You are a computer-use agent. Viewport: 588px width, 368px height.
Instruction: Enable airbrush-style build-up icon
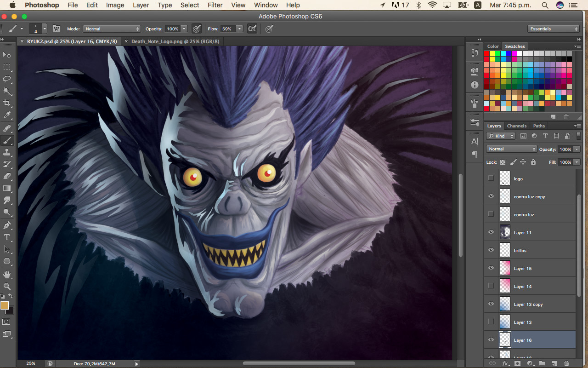pos(252,29)
